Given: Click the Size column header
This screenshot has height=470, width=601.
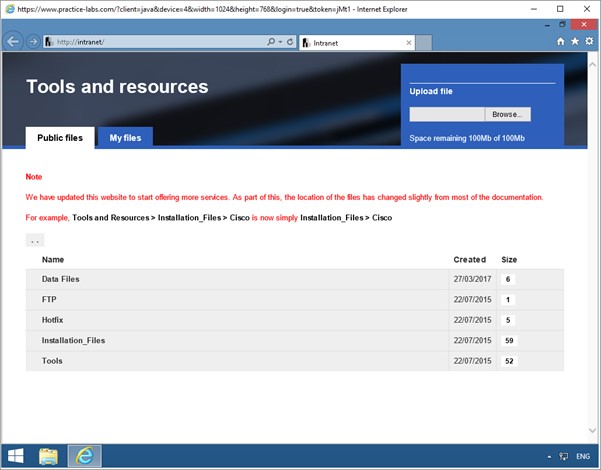Looking at the screenshot, I should pyautogui.click(x=509, y=260).
